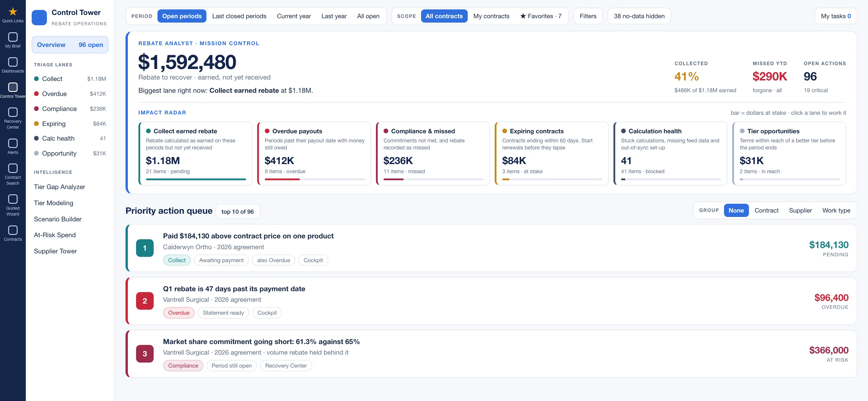Image resolution: width=868 pixels, height=401 pixels.
Task: Open At-Risk Spend link
Action: pyautogui.click(x=55, y=235)
